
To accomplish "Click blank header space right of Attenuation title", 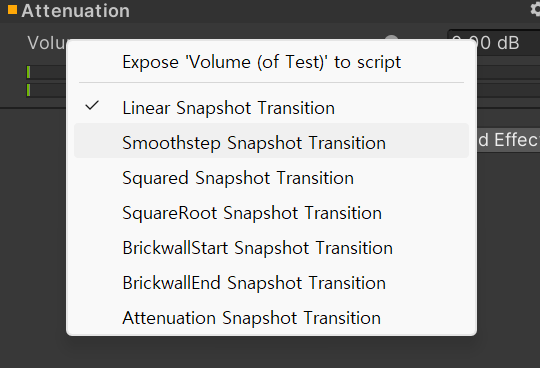I will pyautogui.click(x=327, y=11).
